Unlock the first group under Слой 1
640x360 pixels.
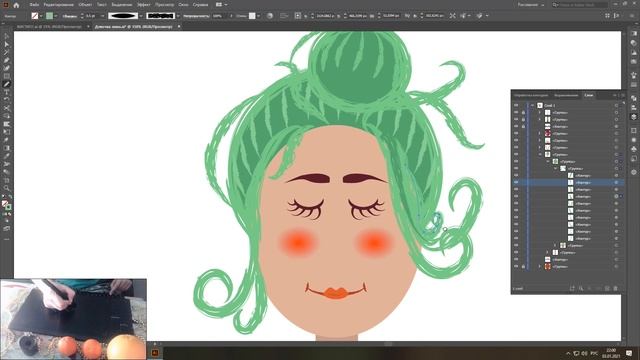click(x=523, y=112)
